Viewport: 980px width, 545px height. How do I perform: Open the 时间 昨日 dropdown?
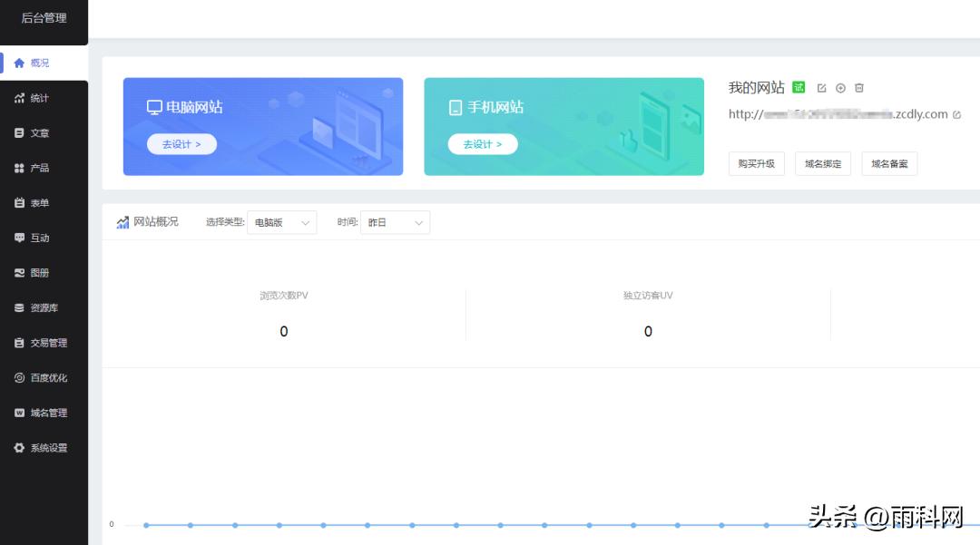pyautogui.click(x=395, y=222)
